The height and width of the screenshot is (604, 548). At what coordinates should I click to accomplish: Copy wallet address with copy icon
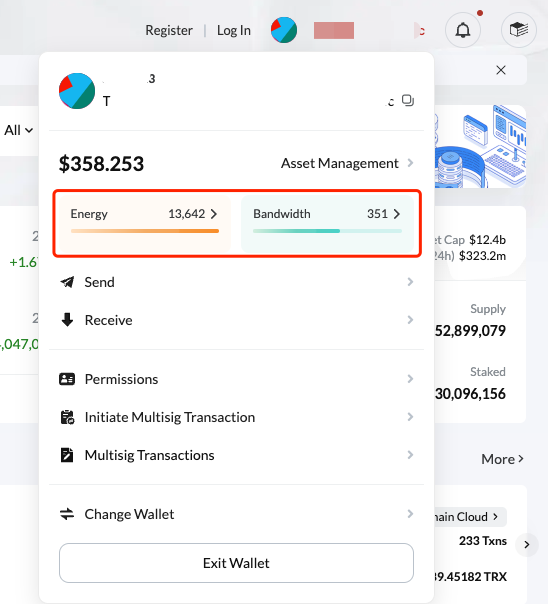(x=408, y=101)
